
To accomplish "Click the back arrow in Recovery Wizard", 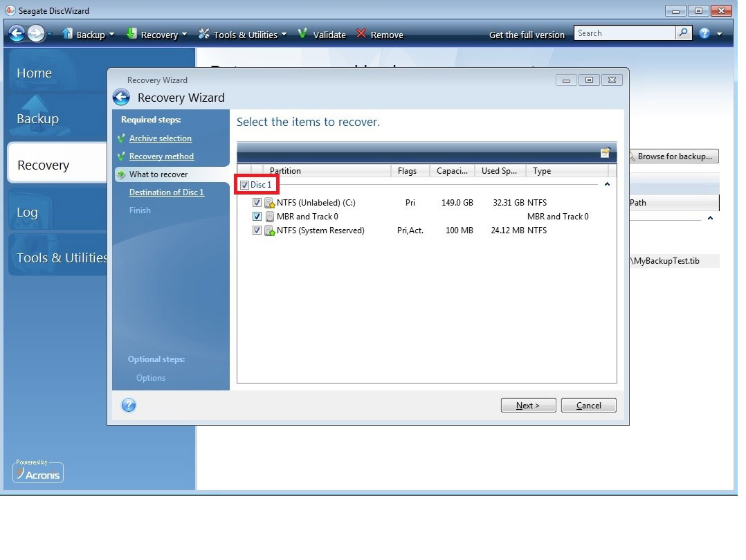I will click(x=121, y=98).
